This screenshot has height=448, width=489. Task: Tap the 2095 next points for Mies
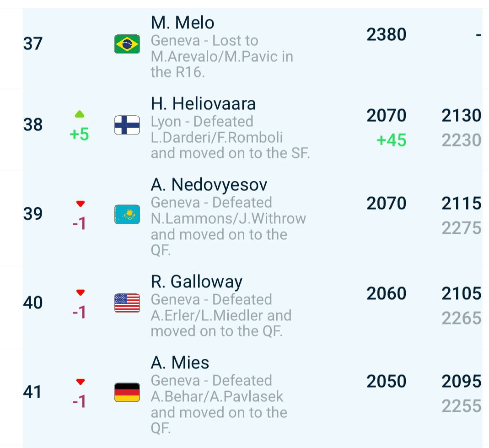(461, 381)
